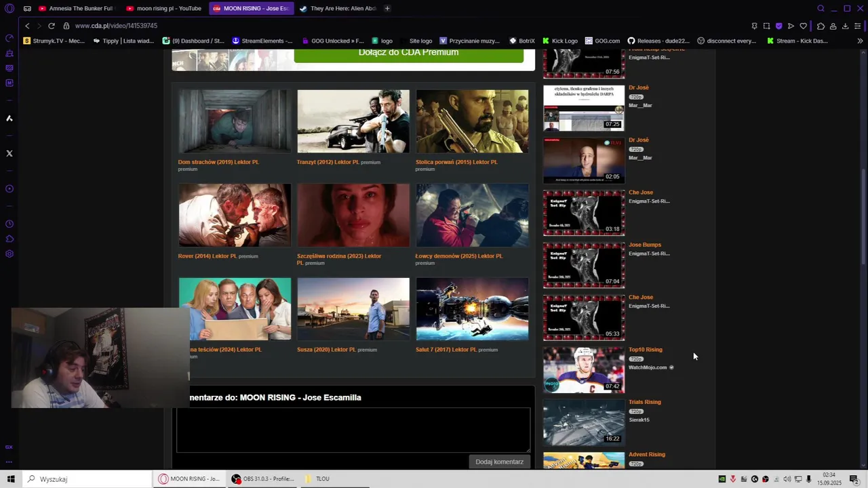868x488 pixels.
Task: Click the network tray icon
Action: [798, 479]
